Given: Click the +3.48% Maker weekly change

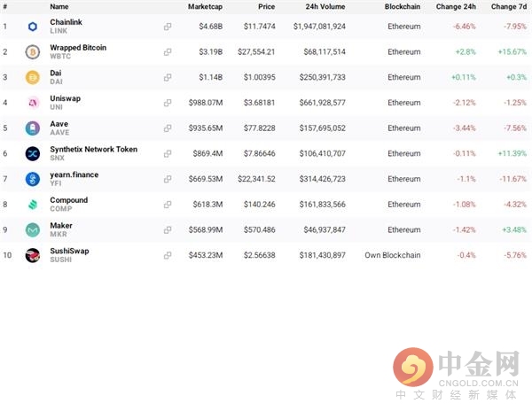Looking at the screenshot, I should tap(514, 229).
